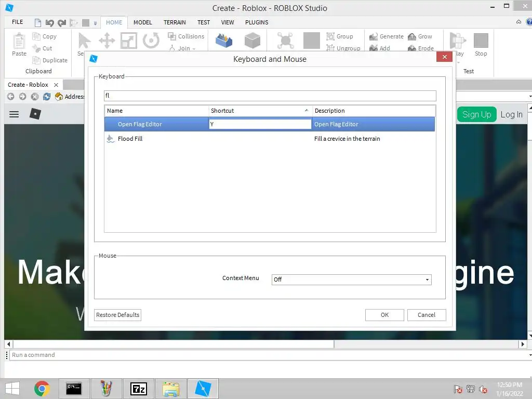Click the Roblox logo on web page
532x399 pixels.
pyautogui.click(x=35, y=114)
